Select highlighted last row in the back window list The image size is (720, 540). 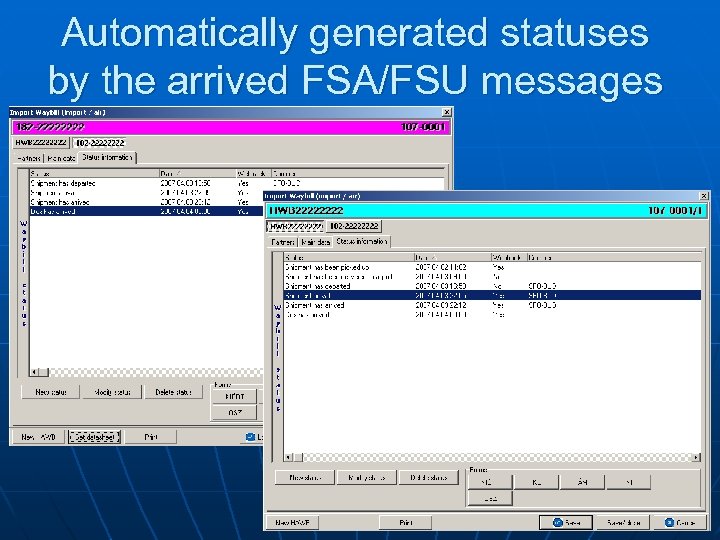click(x=146, y=211)
